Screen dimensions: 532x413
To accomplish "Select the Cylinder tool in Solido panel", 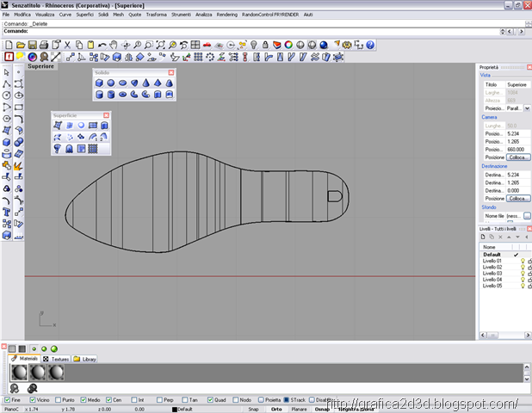I will click(99, 95).
